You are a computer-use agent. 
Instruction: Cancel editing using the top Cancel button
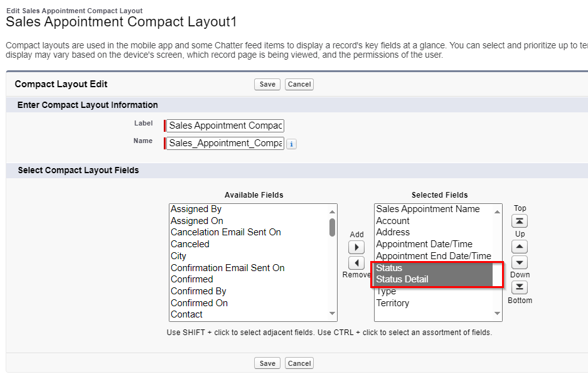coord(299,84)
